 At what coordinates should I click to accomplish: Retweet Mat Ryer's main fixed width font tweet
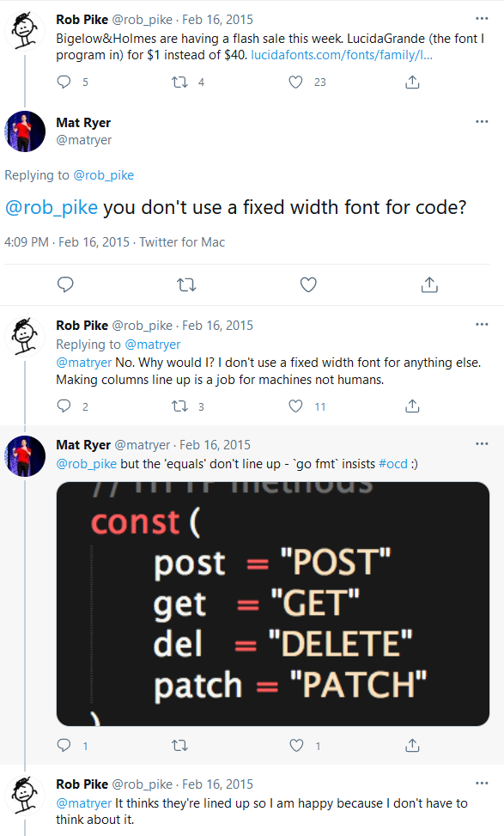[186, 284]
